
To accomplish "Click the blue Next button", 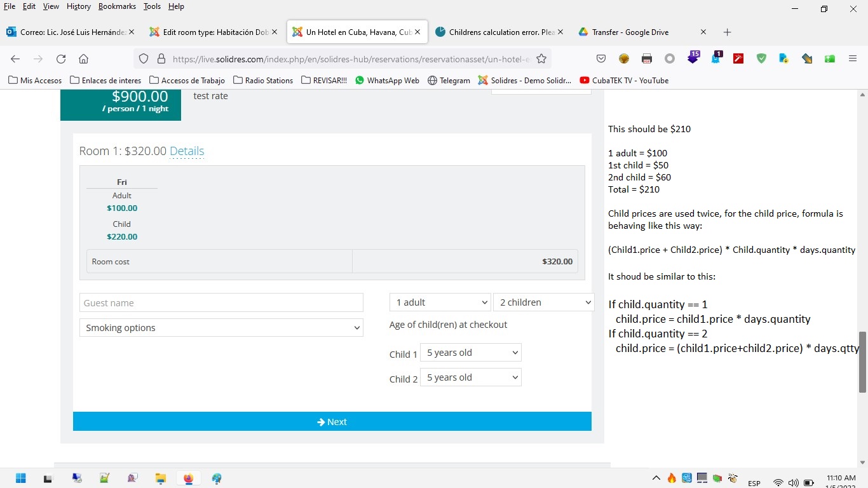I will tap(332, 422).
